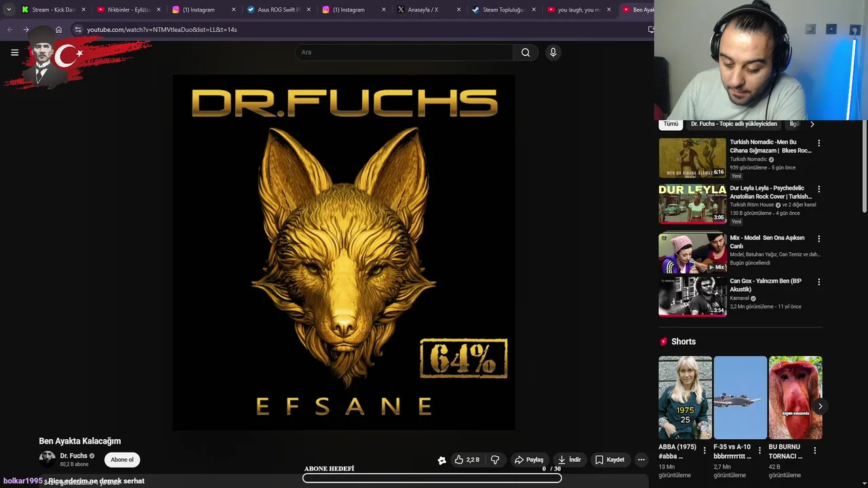This screenshot has height=488, width=868.
Task: Click the Kamaval channel name
Action: pyautogui.click(x=739, y=298)
